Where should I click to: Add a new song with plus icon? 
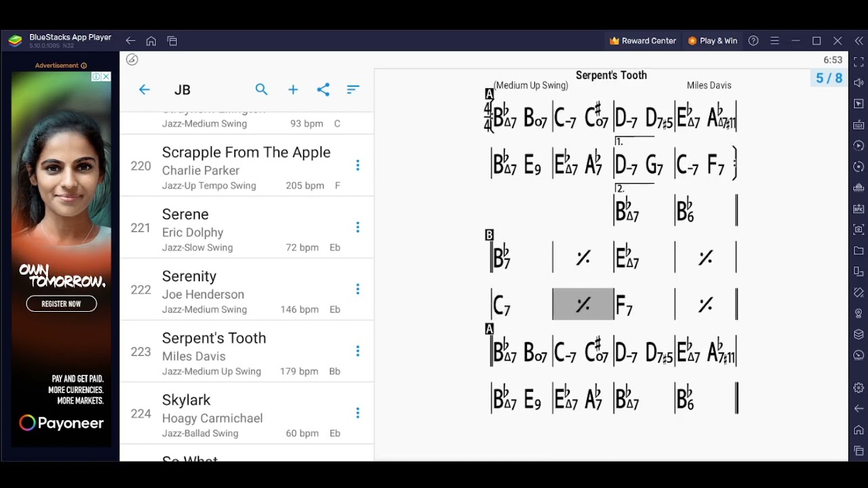point(293,89)
